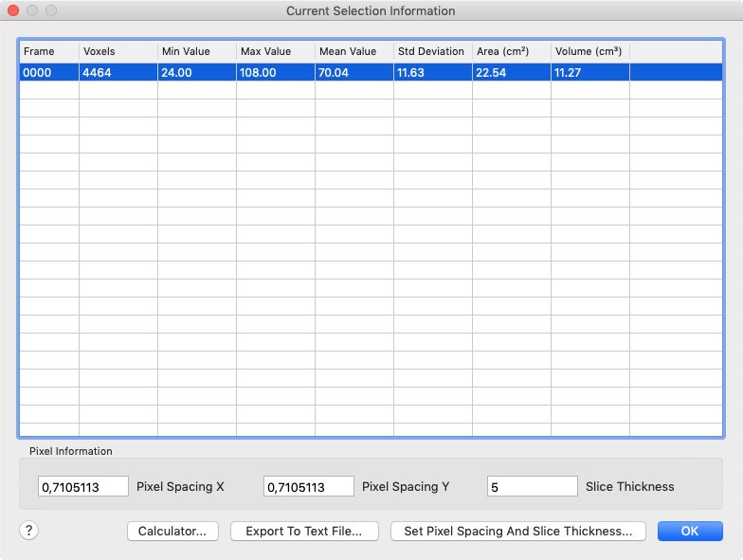The height and width of the screenshot is (560, 743).
Task: Open Set Pixel Spacing And Slice Thickness
Action: tap(517, 532)
